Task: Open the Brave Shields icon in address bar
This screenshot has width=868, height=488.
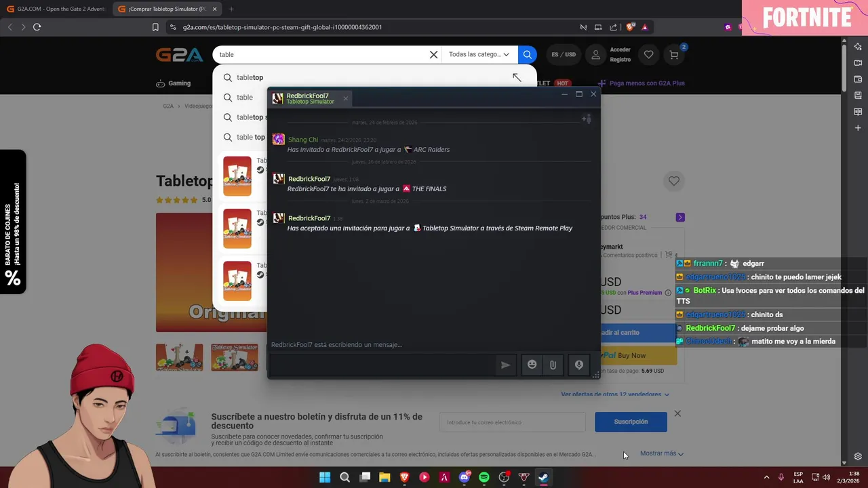Action: 630,27
